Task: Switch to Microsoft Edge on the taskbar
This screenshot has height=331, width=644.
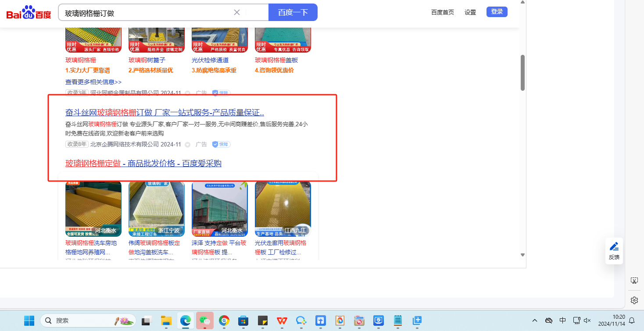Action: click(x=185, y=320)
